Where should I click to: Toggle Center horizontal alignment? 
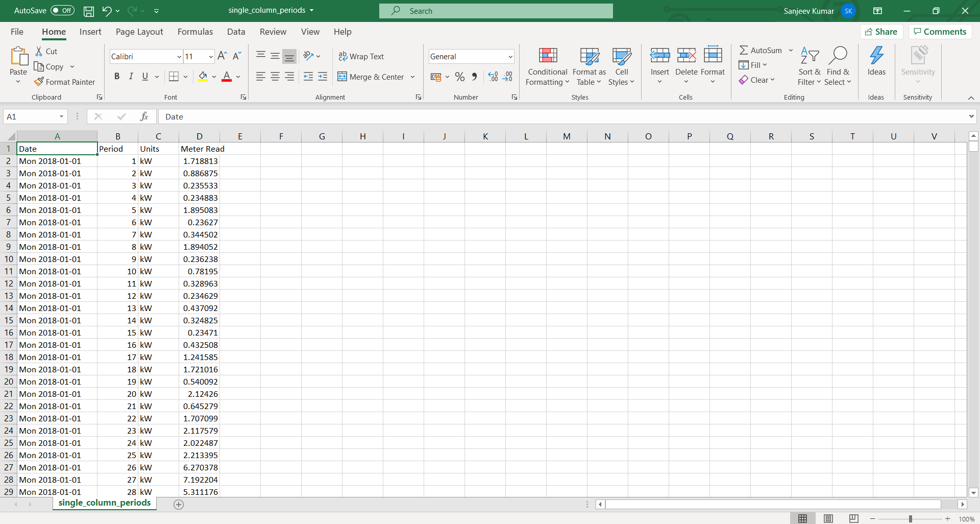[x=275, y=77]
